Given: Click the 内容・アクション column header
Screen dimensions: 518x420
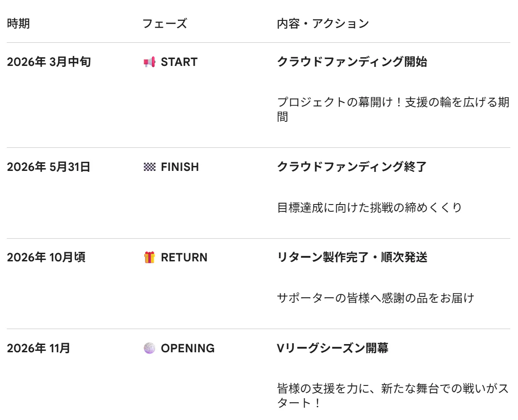Looking at the screenshot, I should 323,24.
